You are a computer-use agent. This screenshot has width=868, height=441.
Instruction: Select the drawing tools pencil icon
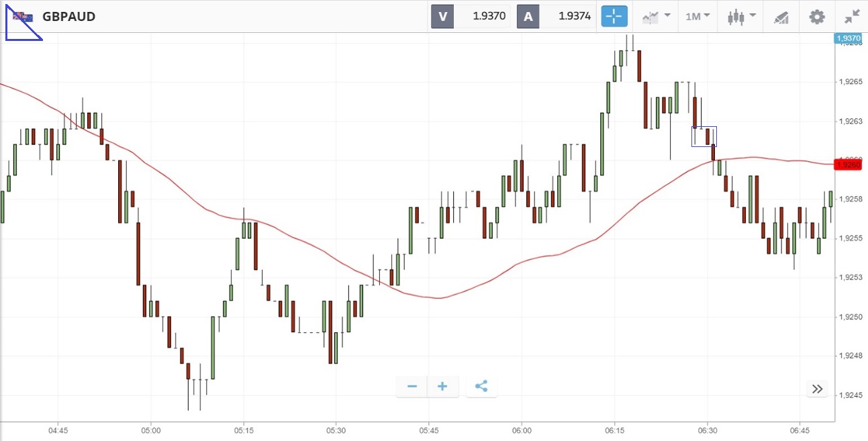pyautogui.click(x=781, y=16)
